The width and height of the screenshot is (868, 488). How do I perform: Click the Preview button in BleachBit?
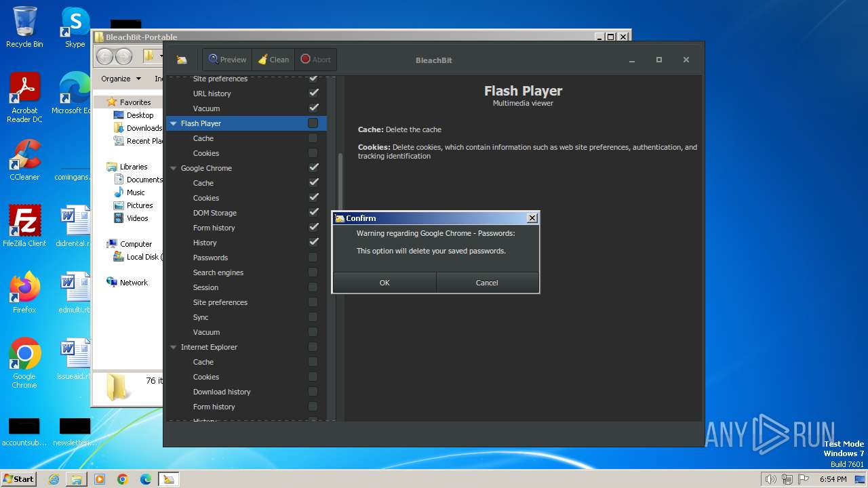(228, 60)
